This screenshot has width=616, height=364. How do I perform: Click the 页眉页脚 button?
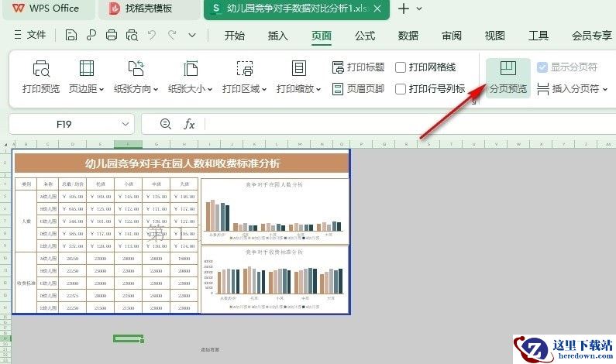(x=358, y=89)
